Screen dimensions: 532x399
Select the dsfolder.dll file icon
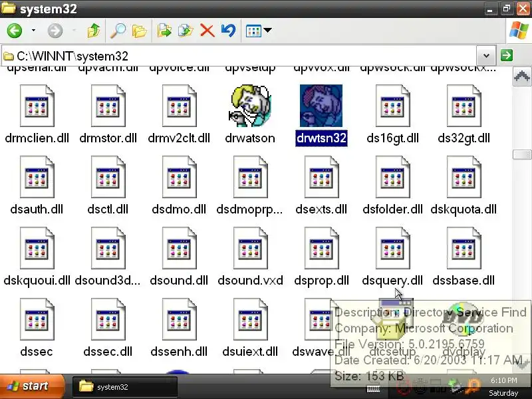click(392, 177)
